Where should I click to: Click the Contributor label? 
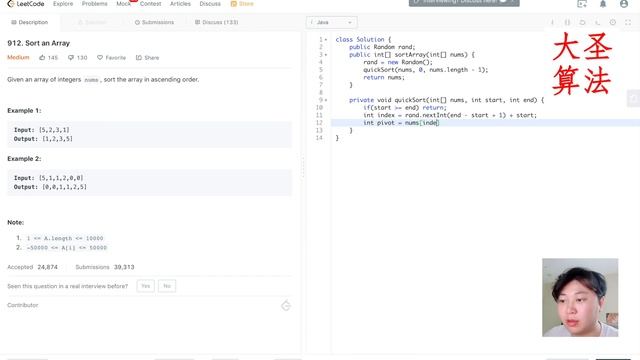tap(23, 305)
